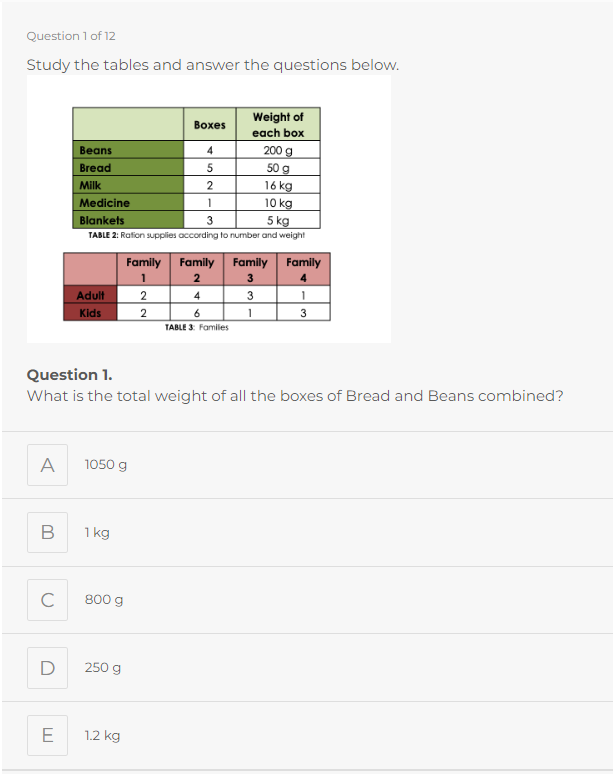
Task: Choose the 800 g answer text
Action: coord(104,600)
